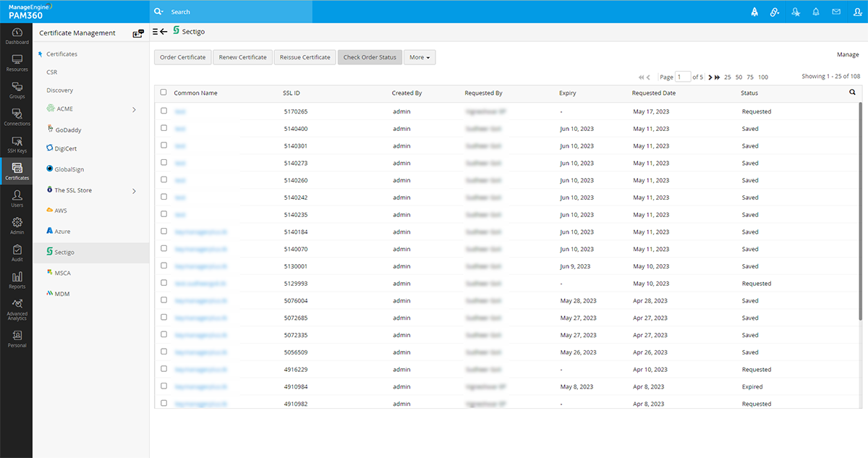Viewport: 868px width, 458px height.
Task: Click the Order Certificate button
Action: pyautogui.click(x=182, y=57)
